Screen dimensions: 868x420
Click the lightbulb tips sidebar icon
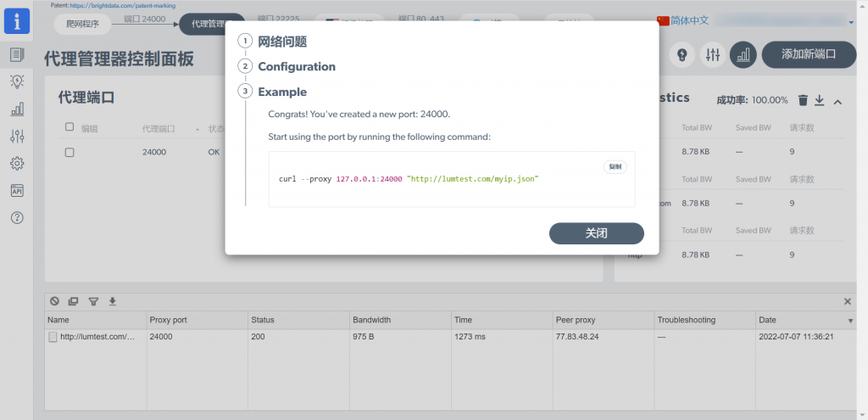[17, 81]
